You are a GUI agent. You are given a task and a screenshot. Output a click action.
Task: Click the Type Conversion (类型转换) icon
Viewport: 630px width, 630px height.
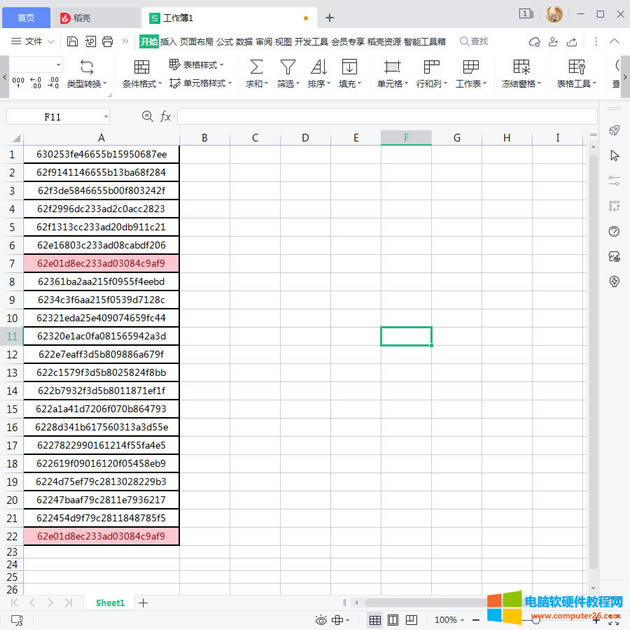coord(86,67)
